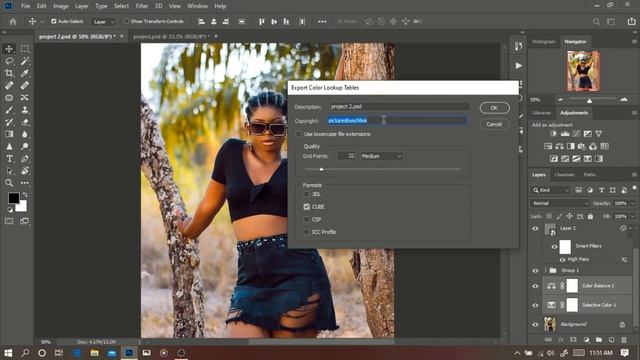
Task: Select the Clone Stamp tool
Action: [25, 110]
